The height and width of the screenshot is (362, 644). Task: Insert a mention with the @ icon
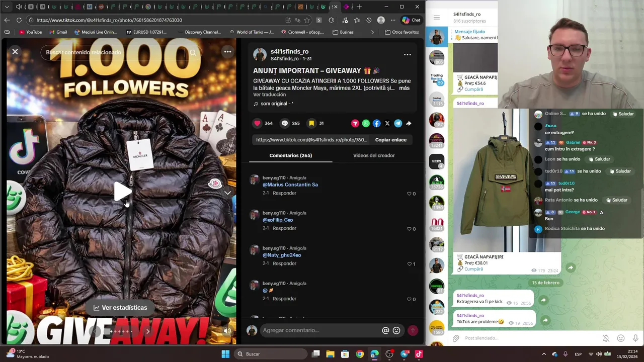385,330
